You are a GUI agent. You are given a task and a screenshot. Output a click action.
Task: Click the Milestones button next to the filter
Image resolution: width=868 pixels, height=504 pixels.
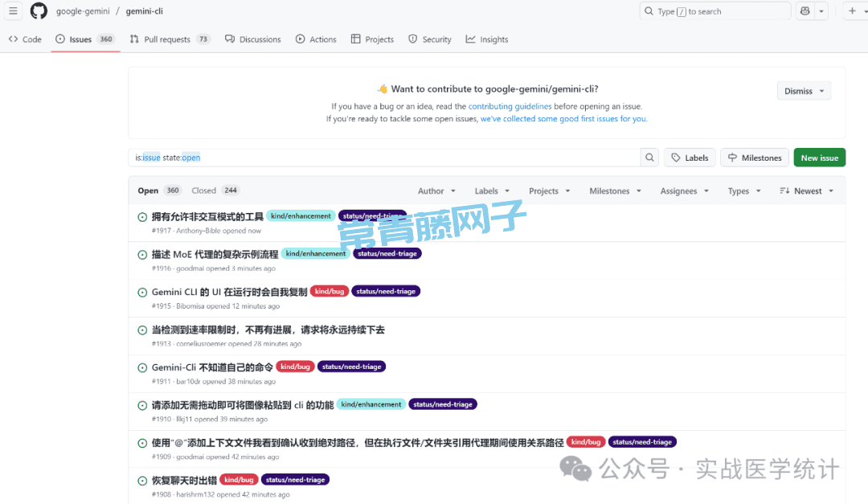tap(755, 158)
